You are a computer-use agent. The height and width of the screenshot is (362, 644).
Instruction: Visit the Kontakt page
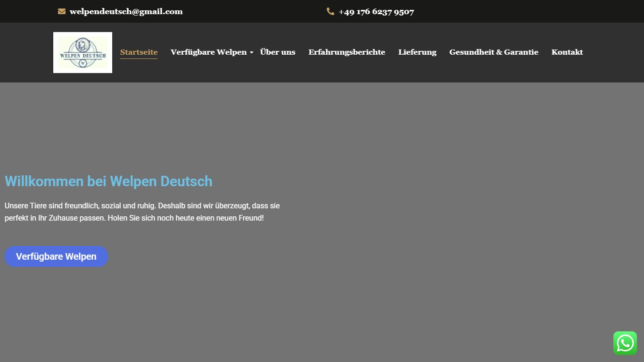tap(567, 52)
